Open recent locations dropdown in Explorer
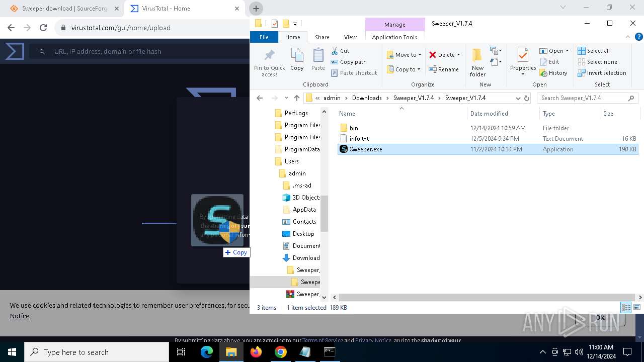This screenshot has height=362, width=644. click(286, 98)
